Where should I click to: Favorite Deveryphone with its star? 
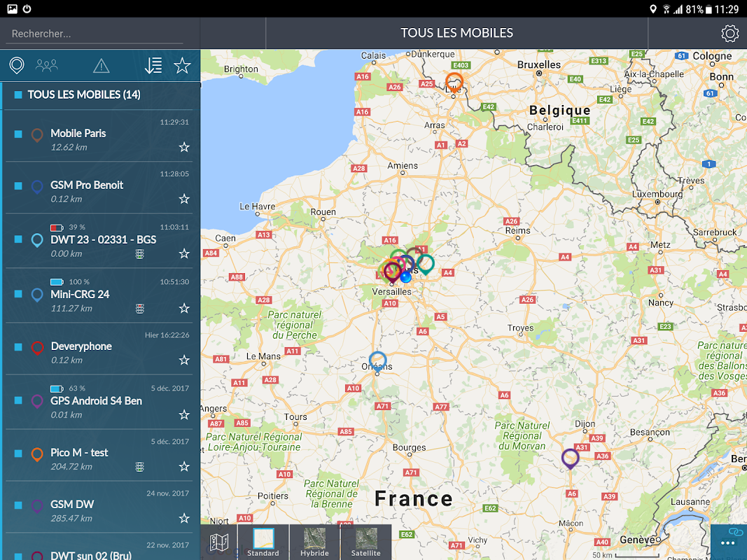[x=184, y=360]
